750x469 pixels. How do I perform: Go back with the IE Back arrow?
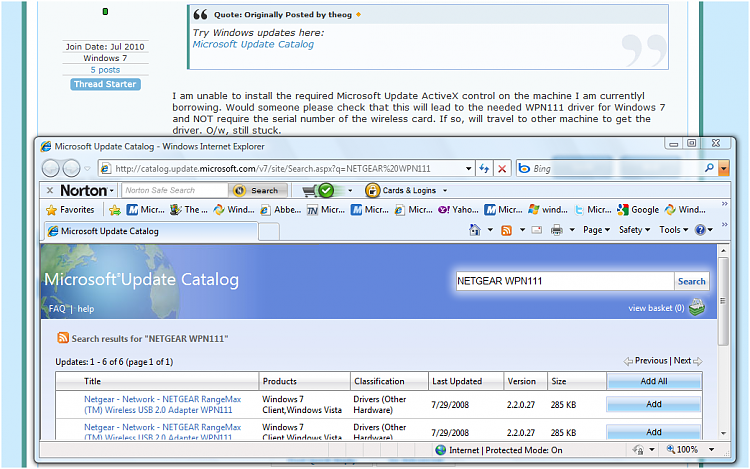click(x=50, y=168)
